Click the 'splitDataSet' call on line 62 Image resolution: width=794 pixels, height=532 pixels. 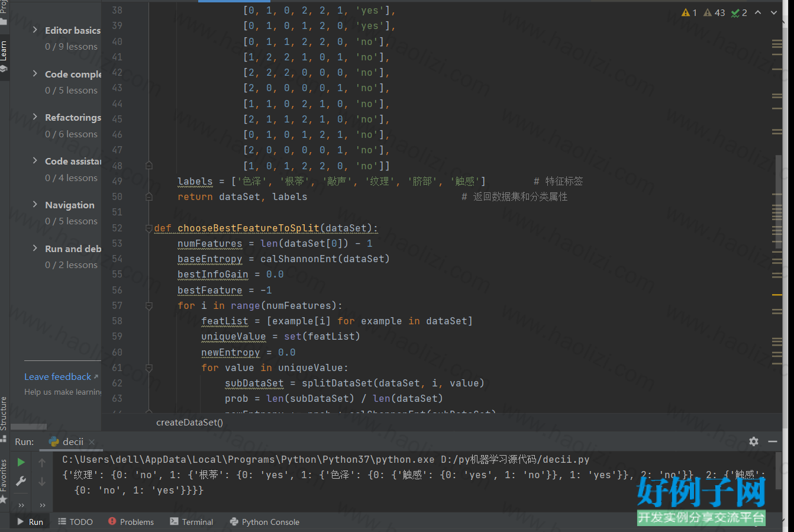[x=337, y=383]
